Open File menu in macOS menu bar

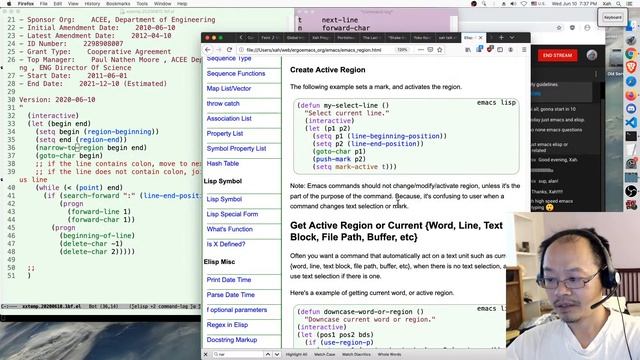pos(43,4)
